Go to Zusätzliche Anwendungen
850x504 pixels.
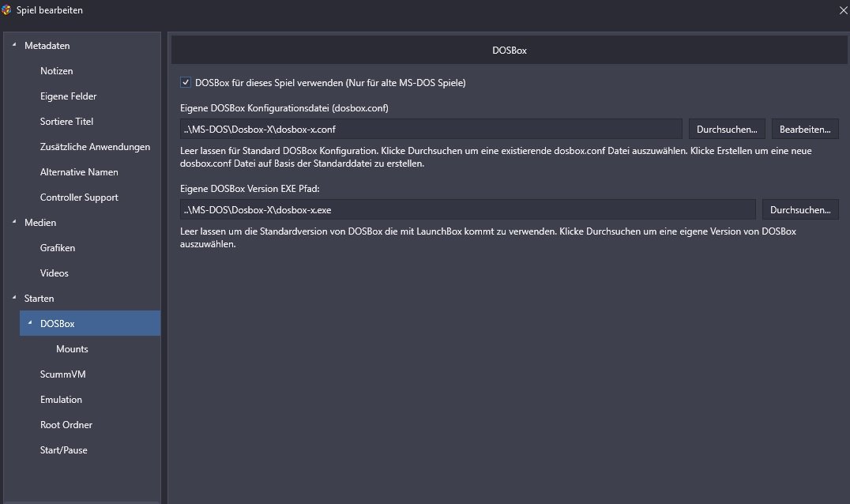95,147
